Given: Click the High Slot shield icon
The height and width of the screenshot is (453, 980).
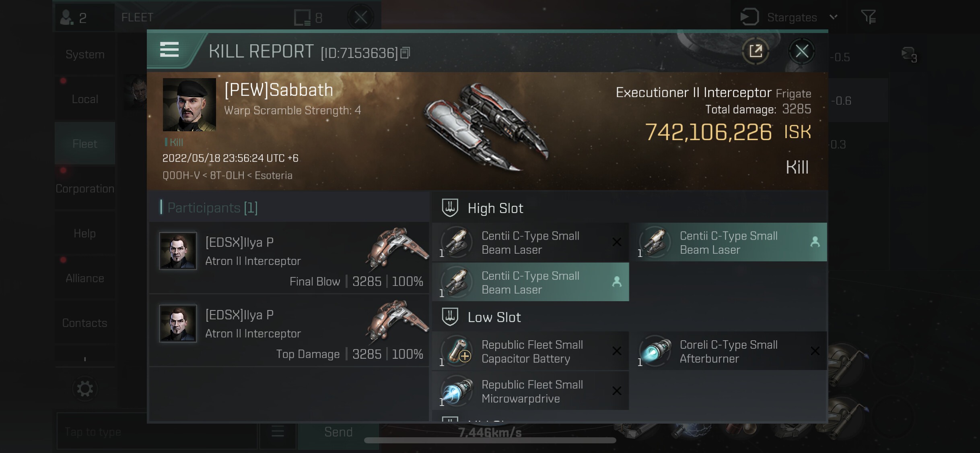Looking at the screenshot, I should (x=450, y=208).
